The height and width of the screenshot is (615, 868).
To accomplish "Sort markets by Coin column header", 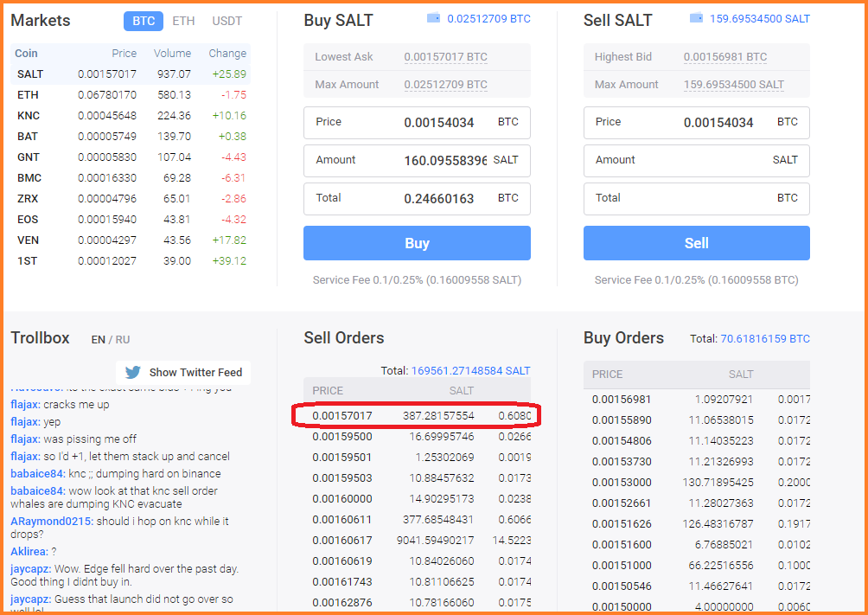I will pos(26,53).
